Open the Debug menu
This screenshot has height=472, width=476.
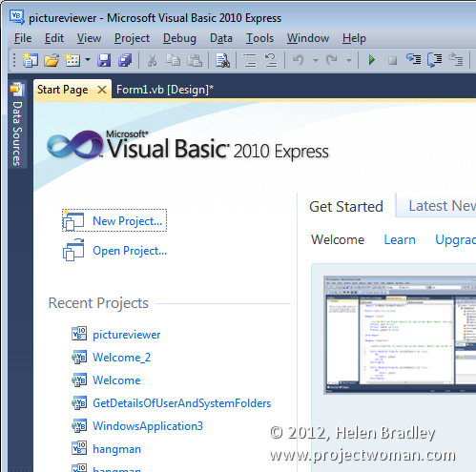tap(179, 38)
